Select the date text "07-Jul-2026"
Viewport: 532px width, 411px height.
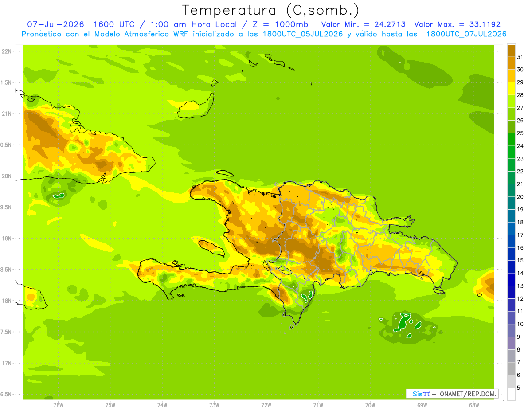[x=56, y=24]
